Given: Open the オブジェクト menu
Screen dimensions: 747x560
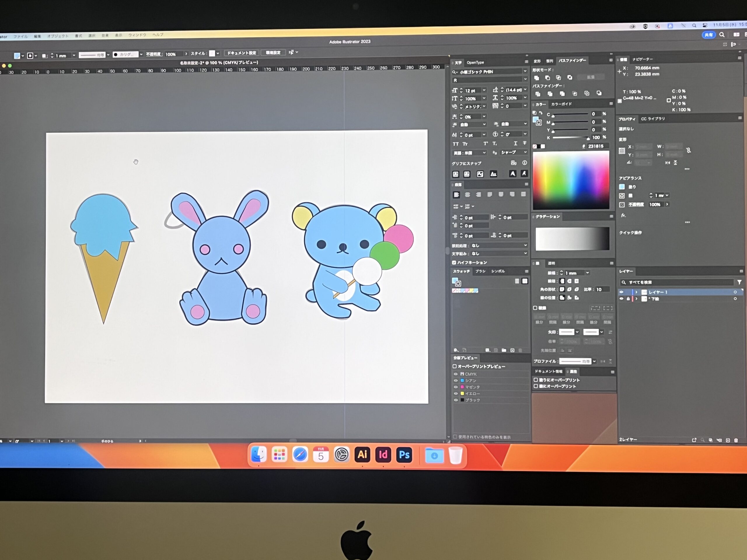Looking at the screenshot, I should pos(57,36).
